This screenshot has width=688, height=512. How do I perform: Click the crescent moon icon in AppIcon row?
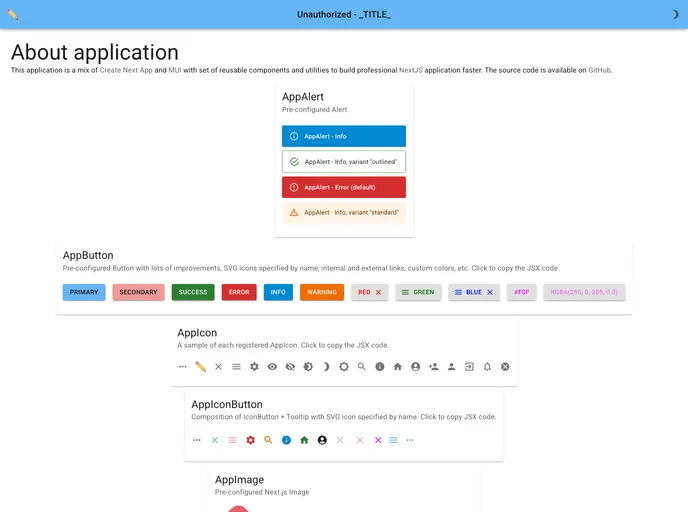326,366
